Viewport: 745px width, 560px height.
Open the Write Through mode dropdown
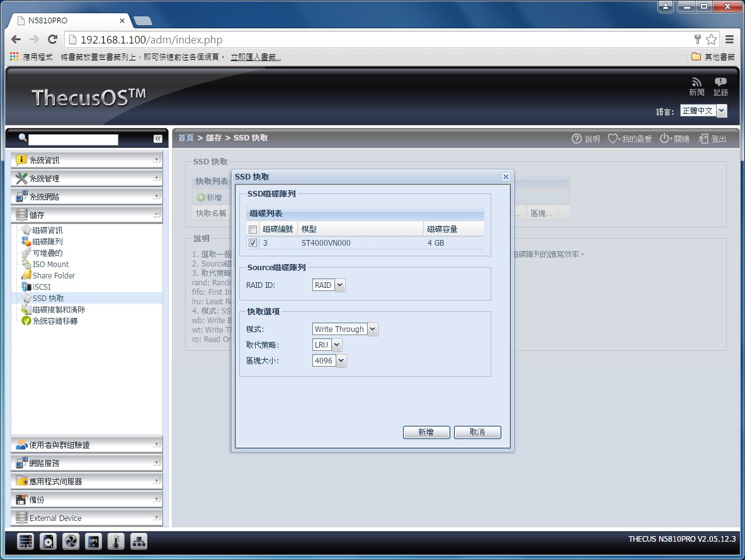[373, 329]
